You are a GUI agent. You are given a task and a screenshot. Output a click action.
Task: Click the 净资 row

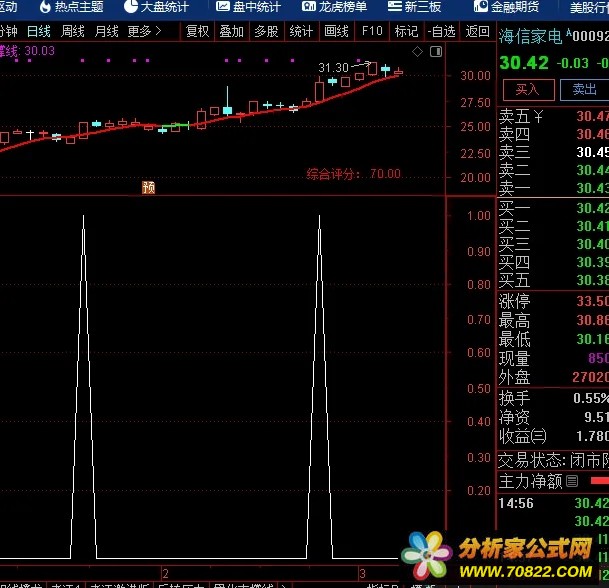553,417
